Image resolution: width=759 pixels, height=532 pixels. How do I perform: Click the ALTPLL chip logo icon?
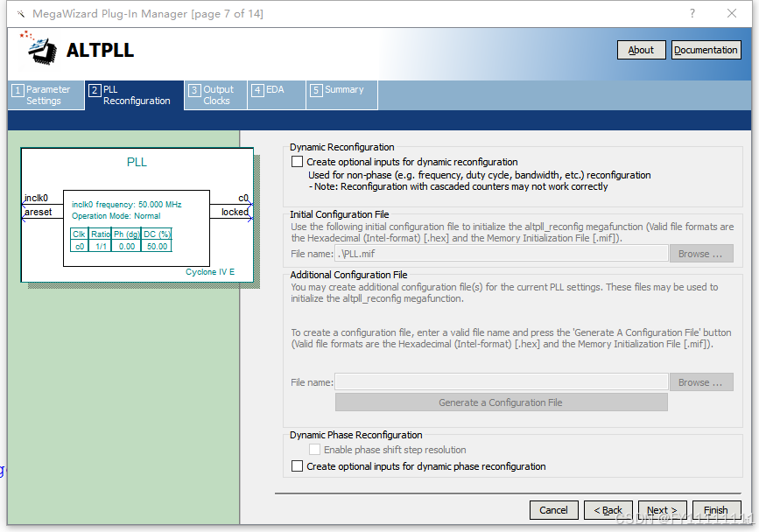click(39, 48)
